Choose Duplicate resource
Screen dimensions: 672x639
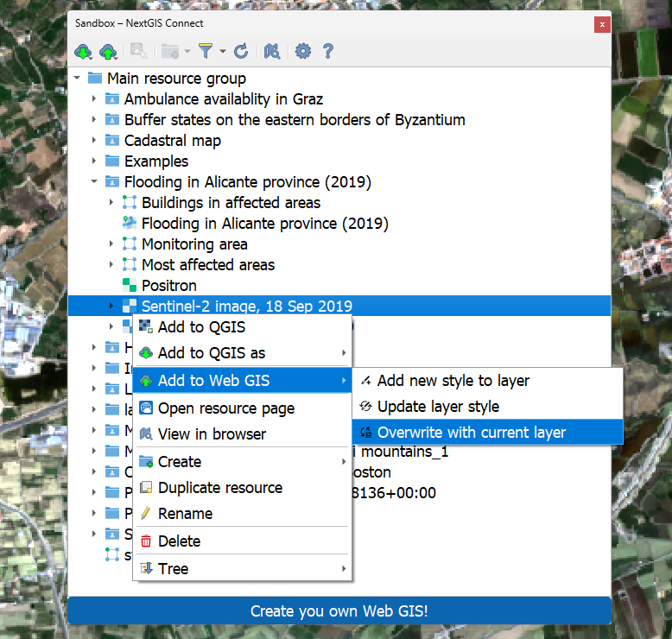242,488
